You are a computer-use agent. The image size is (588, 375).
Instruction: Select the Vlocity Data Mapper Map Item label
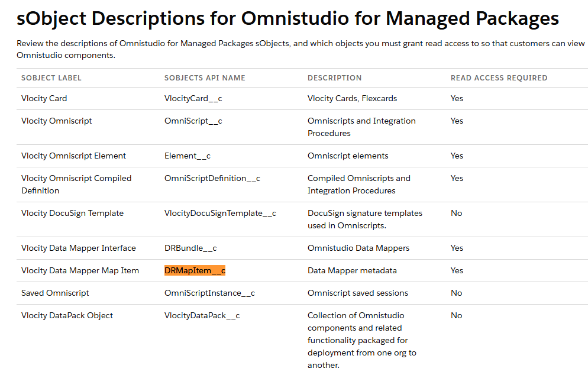pyautogui.click(x=80, y=270)
